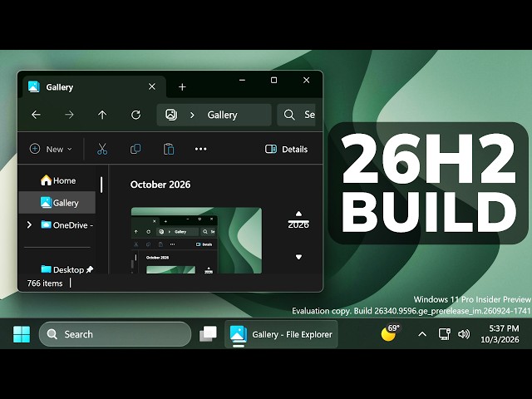Close the Gallery tab

(x=152, y=86)
